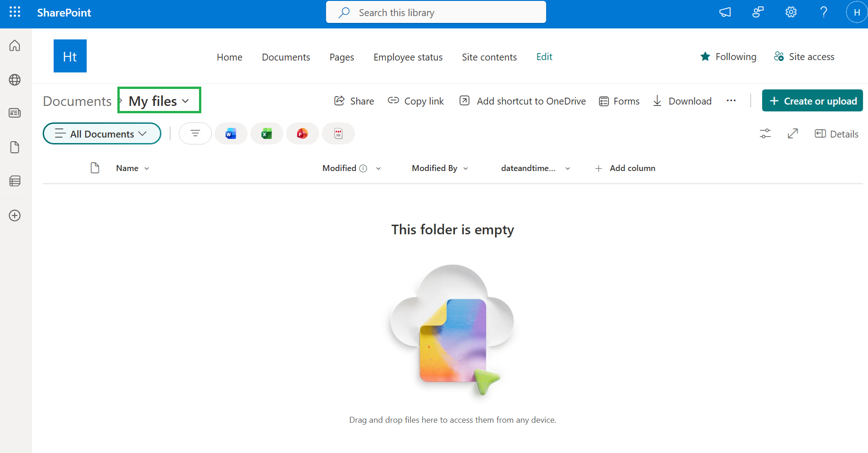Open the app launcher waffle icon
This screenshot has height=453, width=868.
(15, 12)
